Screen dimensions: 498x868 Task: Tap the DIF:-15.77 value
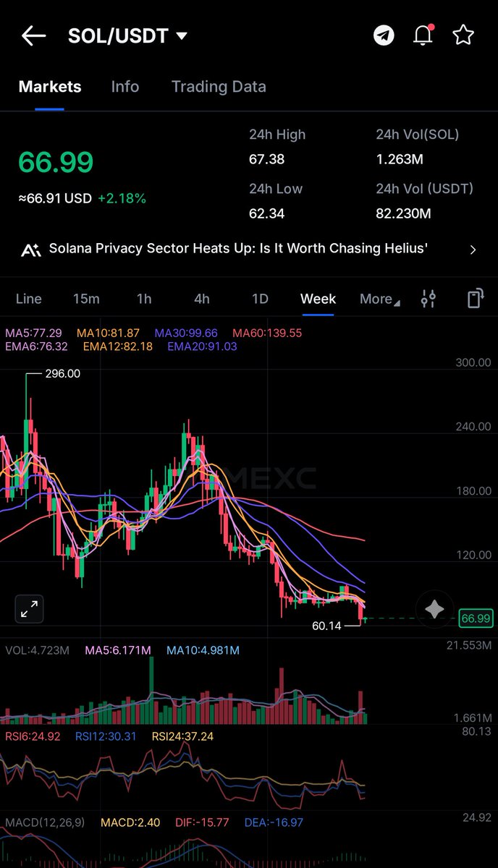(x=202, y=822)
